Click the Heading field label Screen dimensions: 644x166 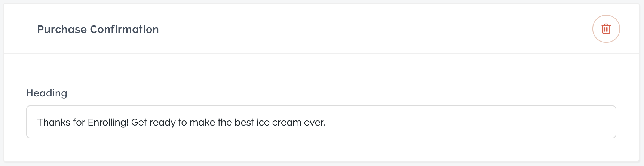click(46, 93)
